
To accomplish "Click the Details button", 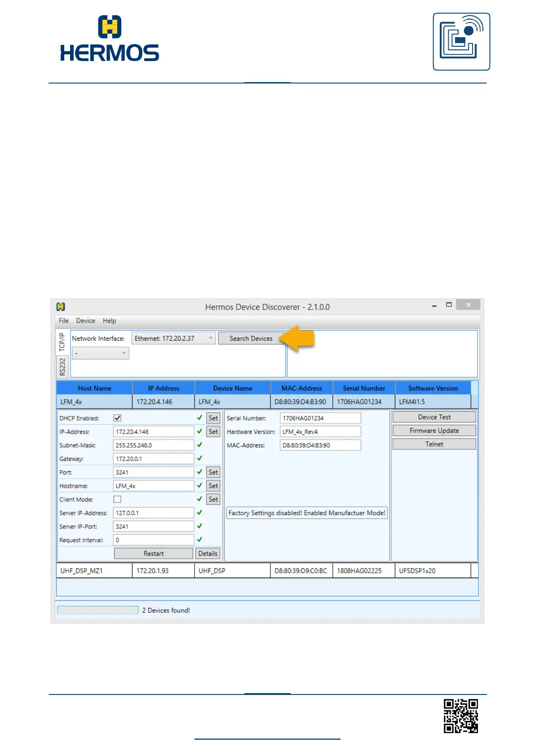I will click(208, 554).
